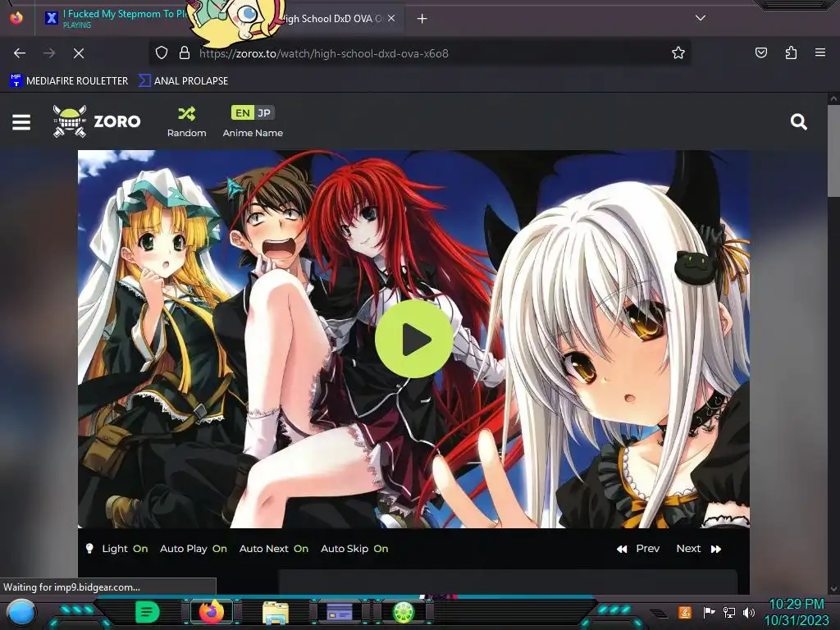Expand the list all tabs dropdown
This screenshot has width=840, height=630.
pos(701,18)
